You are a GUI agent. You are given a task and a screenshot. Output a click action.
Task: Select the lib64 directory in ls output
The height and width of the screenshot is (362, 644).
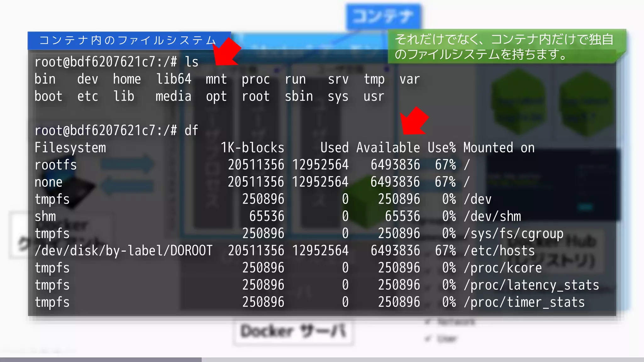(x=174, y=79)
